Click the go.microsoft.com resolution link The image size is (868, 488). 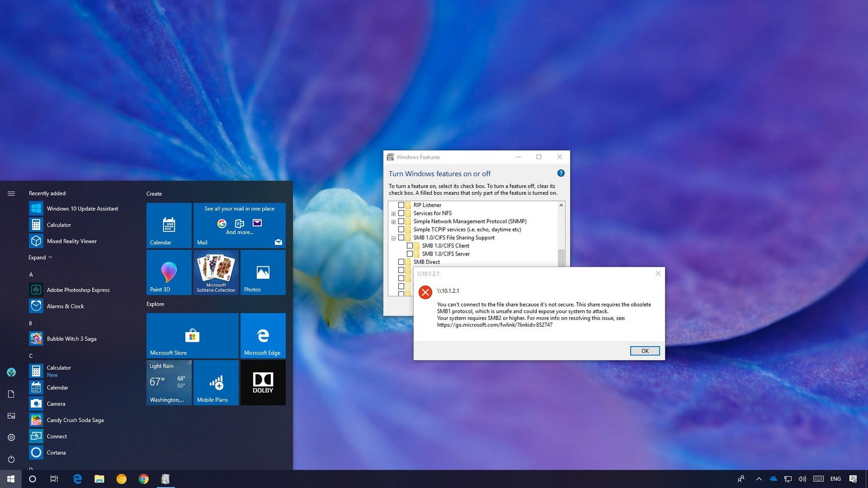[494, 324]
